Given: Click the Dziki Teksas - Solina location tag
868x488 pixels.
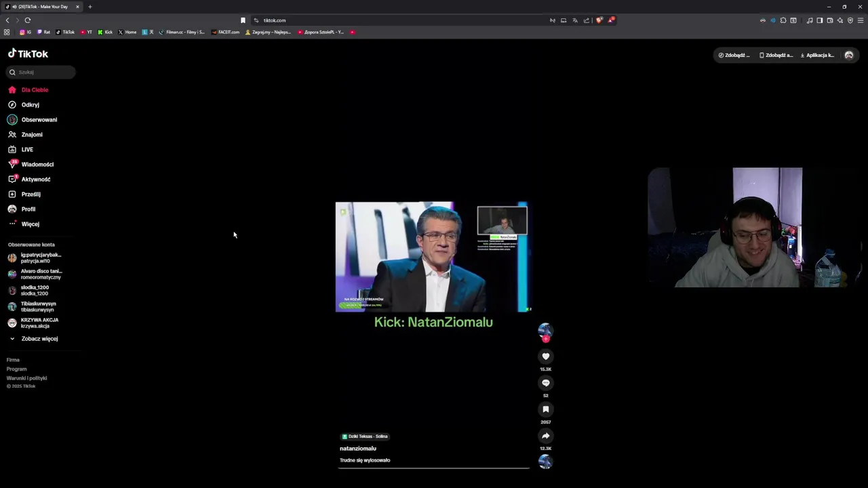Looking at the screenshot, I should (x=366, y=436).
